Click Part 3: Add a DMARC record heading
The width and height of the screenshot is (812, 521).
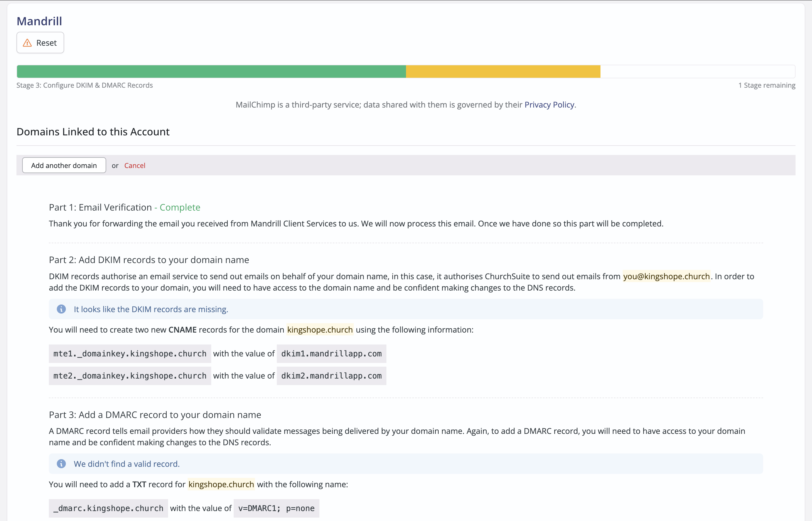[x=155, y=415]
